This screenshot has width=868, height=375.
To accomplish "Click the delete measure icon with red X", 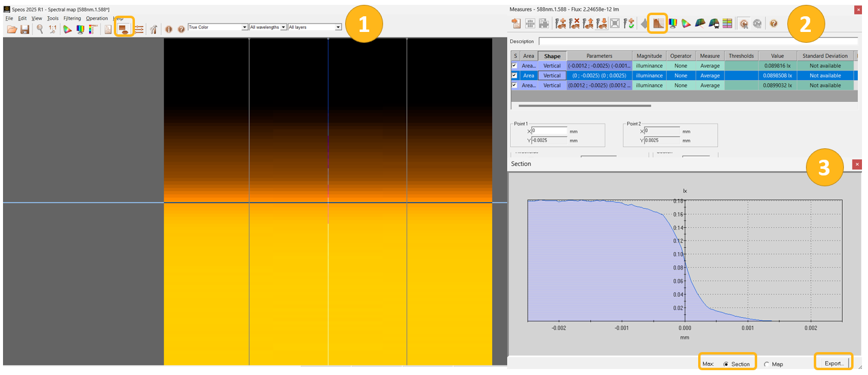I will [574, 24].
